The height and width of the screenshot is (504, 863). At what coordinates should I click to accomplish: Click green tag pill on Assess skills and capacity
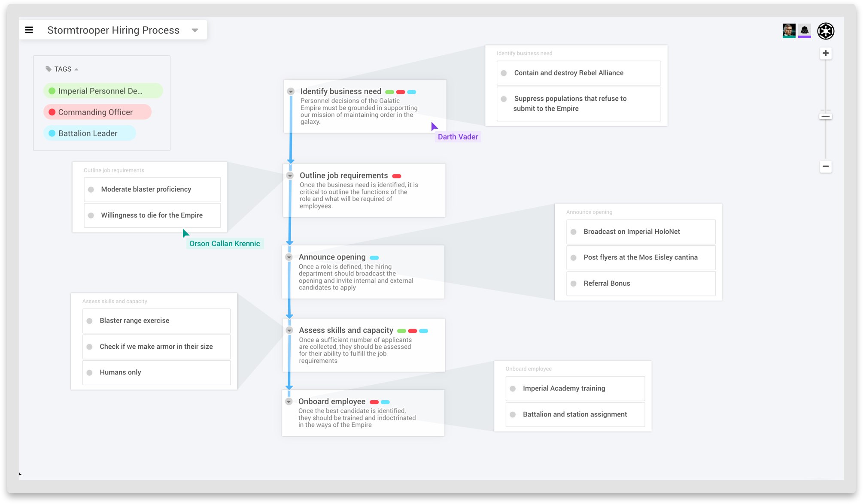(x=401, y=331)
